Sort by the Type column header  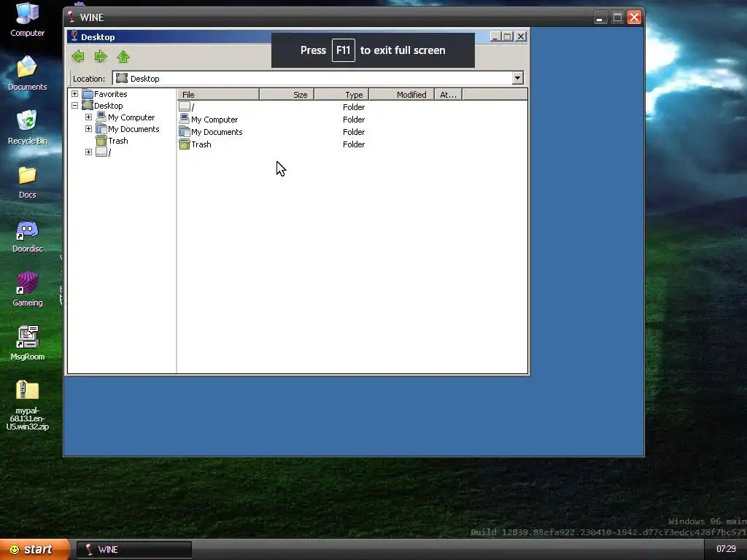(x=341, y=94)
